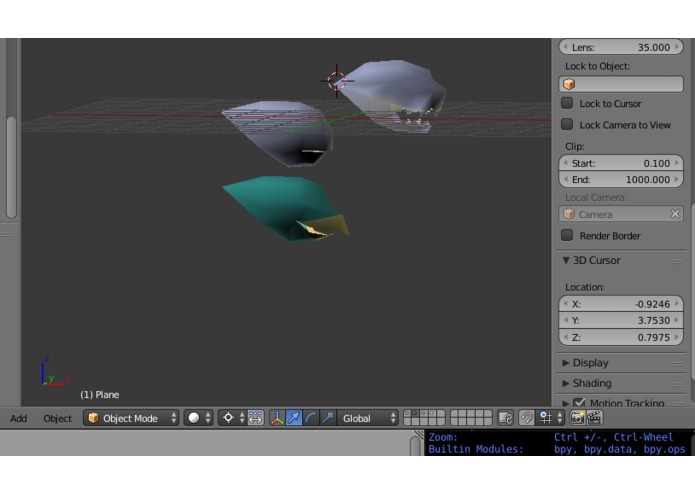Open the pivot point selector
The width and height of the screenshot is (695, 494).
click(x=232, y=418)
